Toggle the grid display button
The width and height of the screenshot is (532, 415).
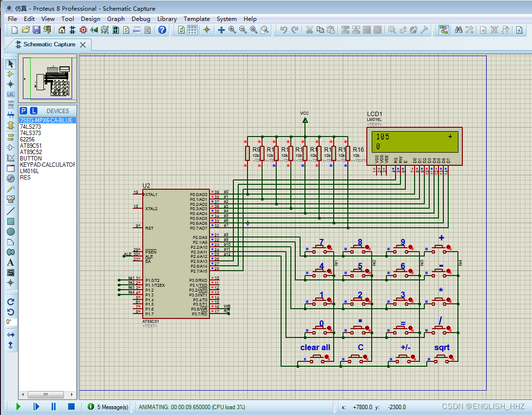point(192,30)
